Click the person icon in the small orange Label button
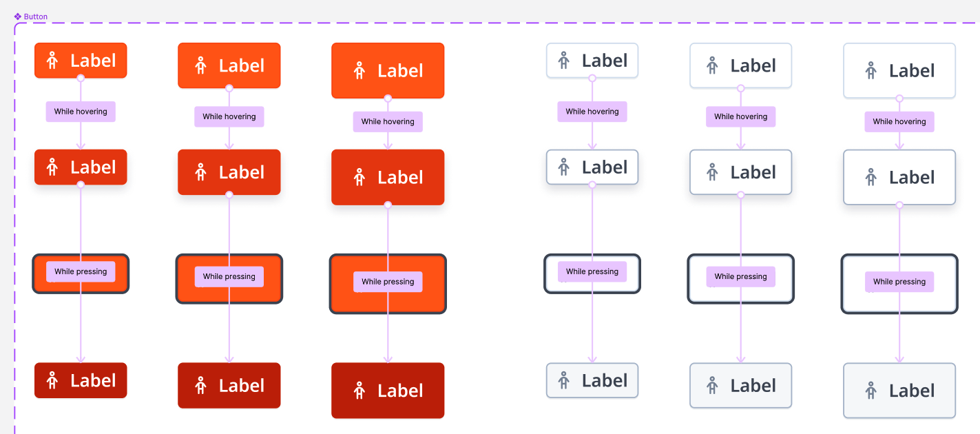 [52, 60]
